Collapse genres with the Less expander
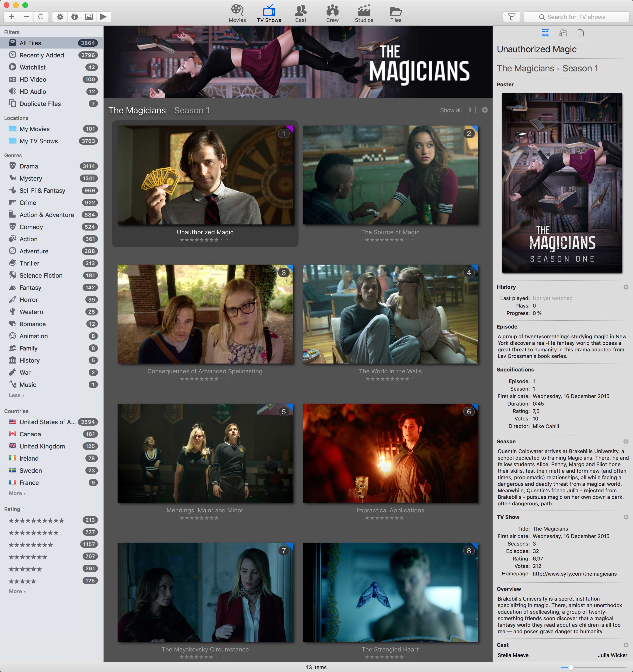The height and width of the screenshot is (672, 633). (x=16, y=395)
